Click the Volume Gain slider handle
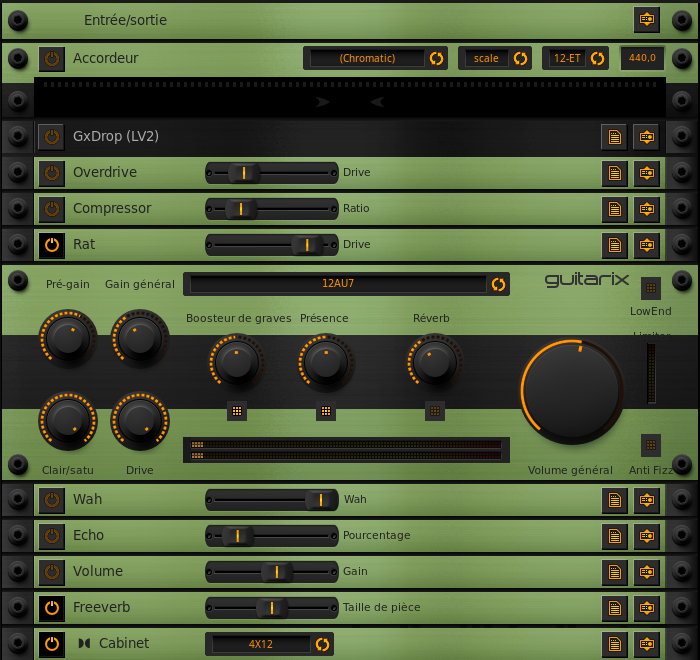700x660 pixels. [277, 572]
